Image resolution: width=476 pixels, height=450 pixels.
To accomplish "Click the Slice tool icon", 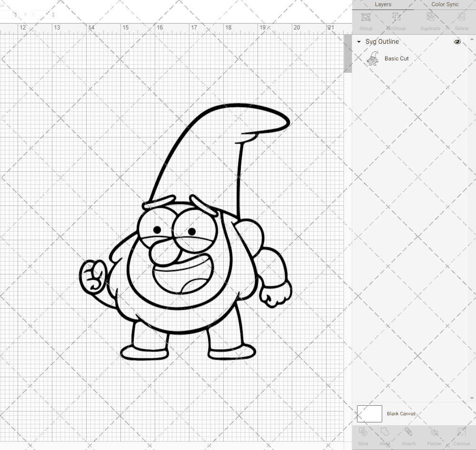I will click(363, 432).
